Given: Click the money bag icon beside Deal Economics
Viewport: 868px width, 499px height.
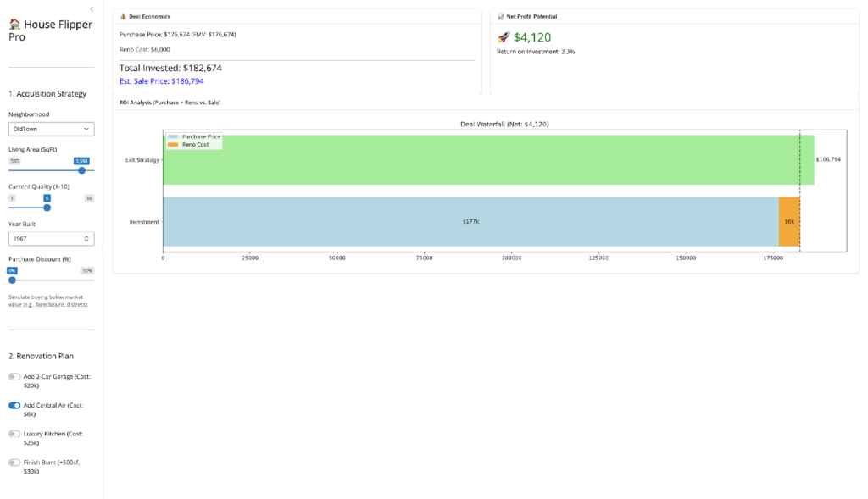Looking at the screenshot, I should click(x=124, y=16).
